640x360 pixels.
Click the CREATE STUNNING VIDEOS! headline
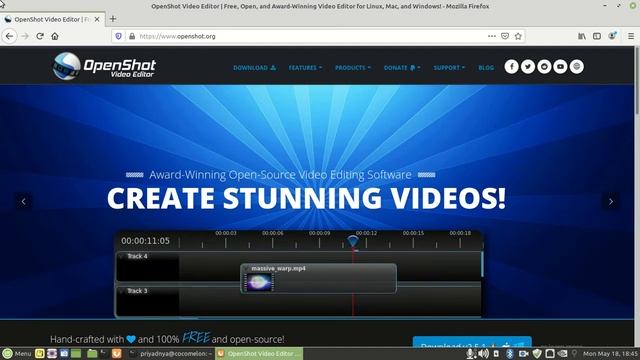307,198
